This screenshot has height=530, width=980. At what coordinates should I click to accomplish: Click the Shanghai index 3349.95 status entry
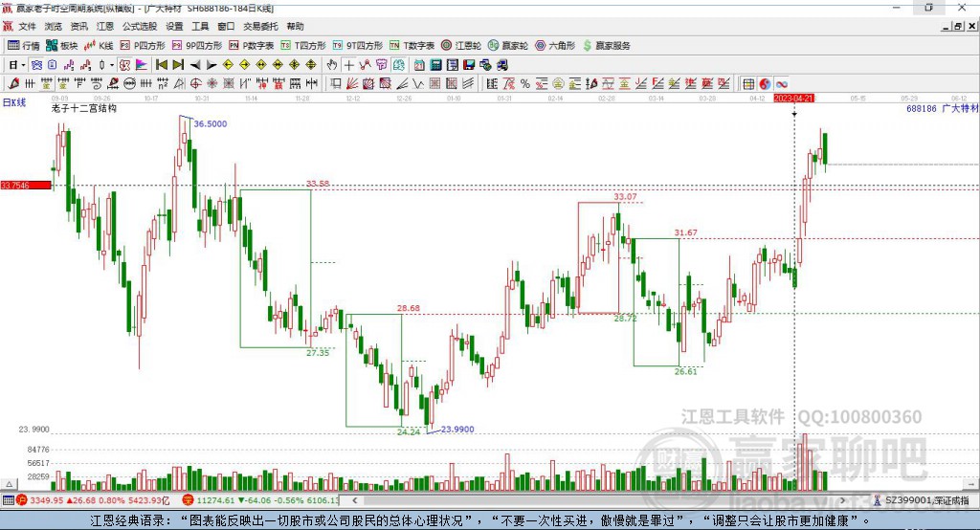pyautogui.click(x=93, y=500)
